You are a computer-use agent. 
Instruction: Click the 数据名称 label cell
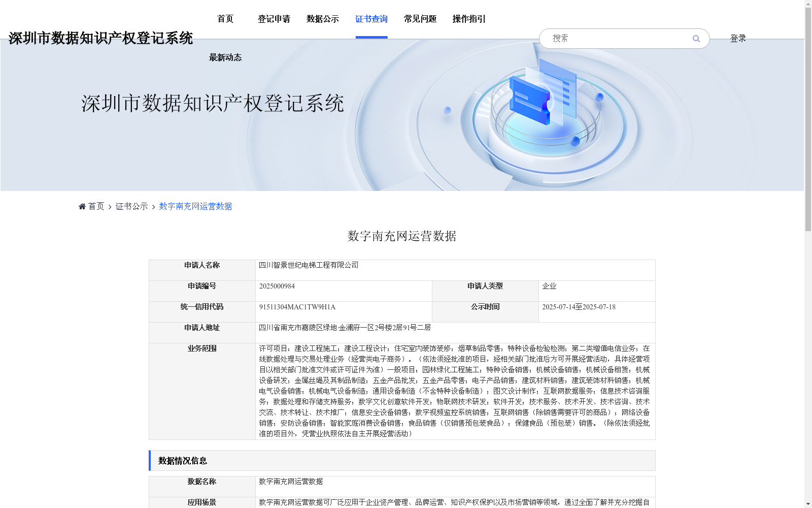202,487
